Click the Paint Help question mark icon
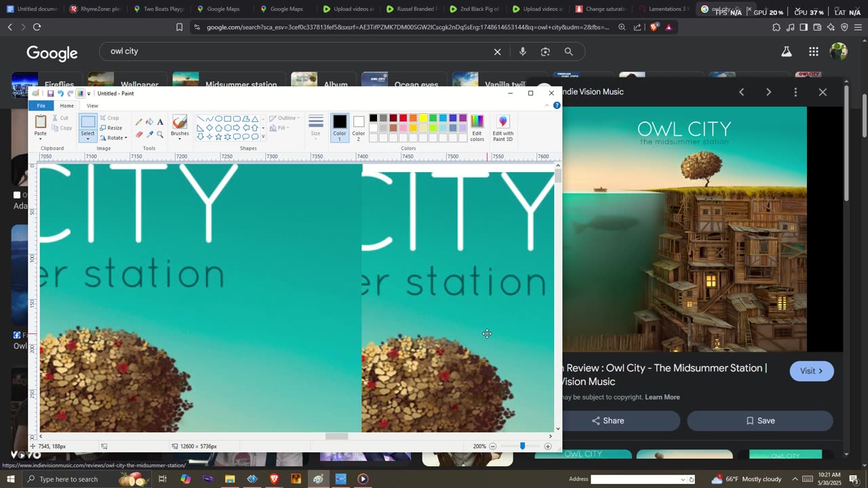 click(x=557, y=106)
